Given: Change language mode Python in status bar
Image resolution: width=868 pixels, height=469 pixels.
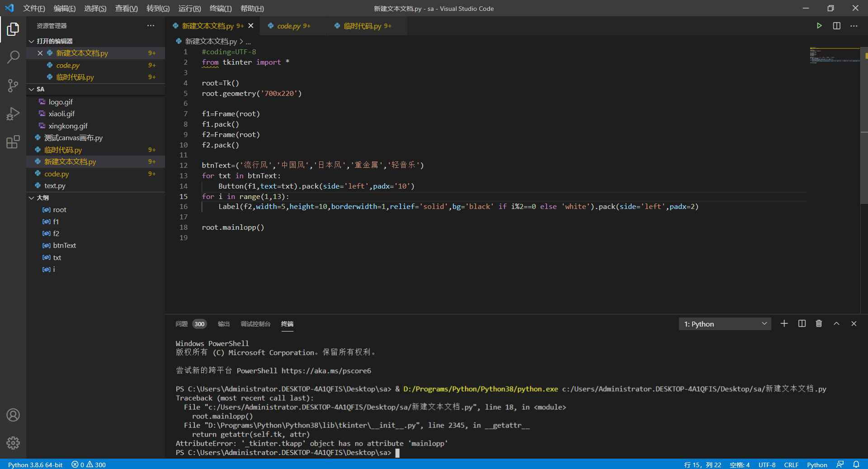Looking at the screenshot, I should point(817,464).
